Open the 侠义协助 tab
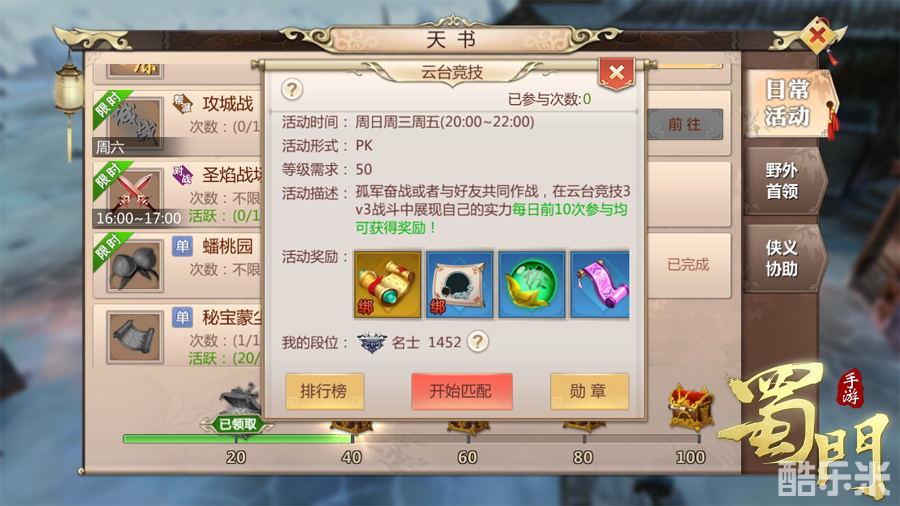Image resolution: width=900 pixels, height=506 pixels. 782,258
